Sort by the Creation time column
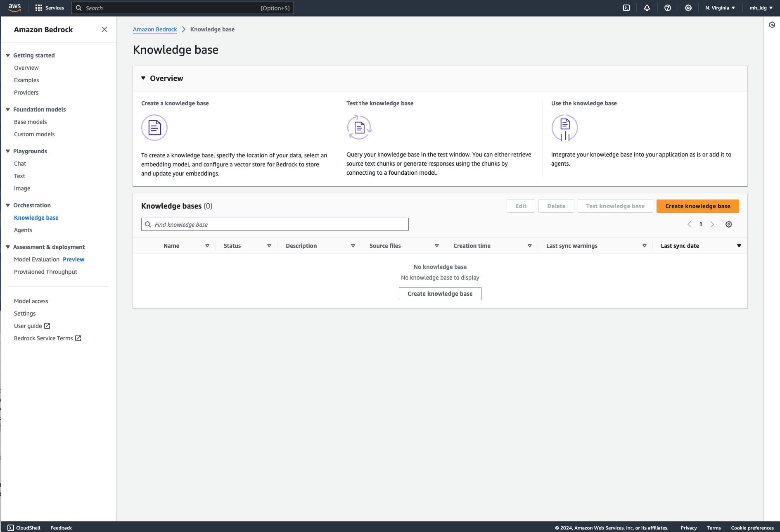The width and height of the screenshot is (780, 532). (x=530, y=246)
